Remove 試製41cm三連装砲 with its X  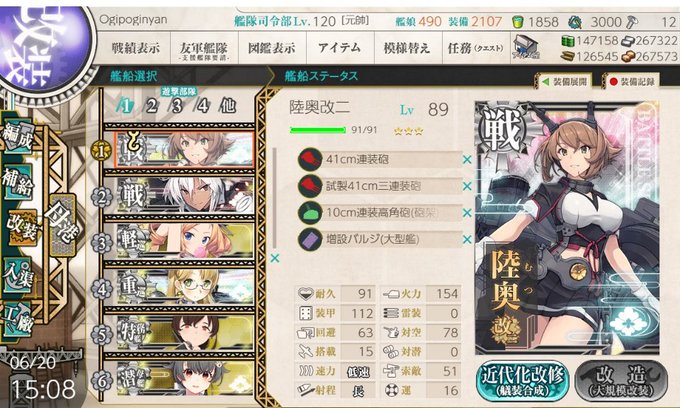coord(467,186)
